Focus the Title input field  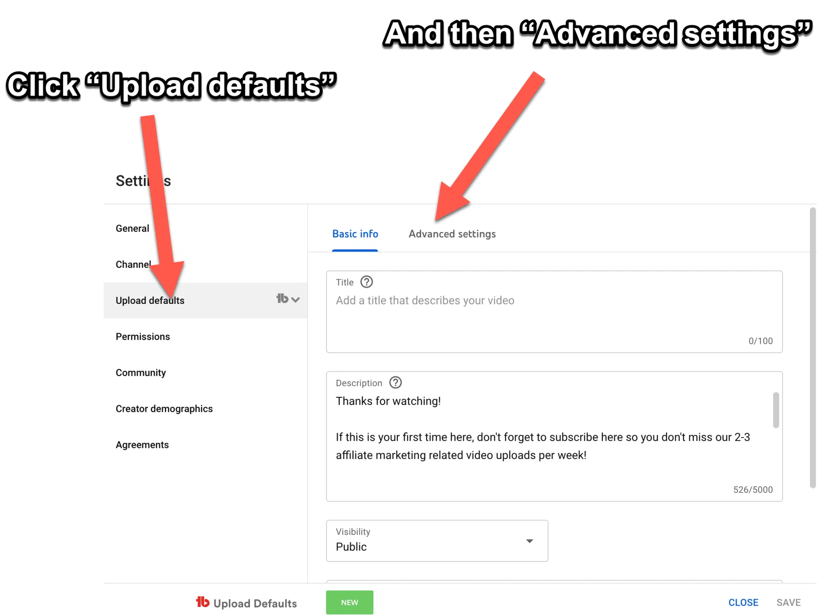click(554, 312)
